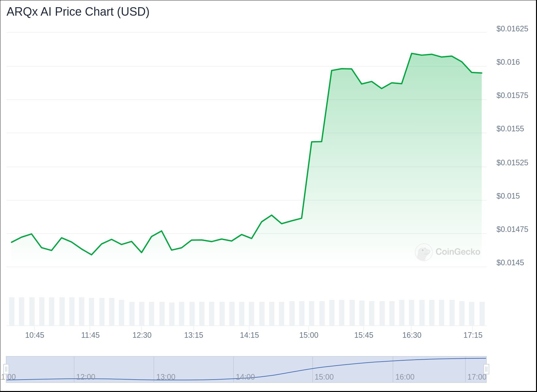The width and height of the screenshot is (537, 392).
Task: Click the chart title 'ARQx AI Price Chart (USD)'
Action: (78, 12)
